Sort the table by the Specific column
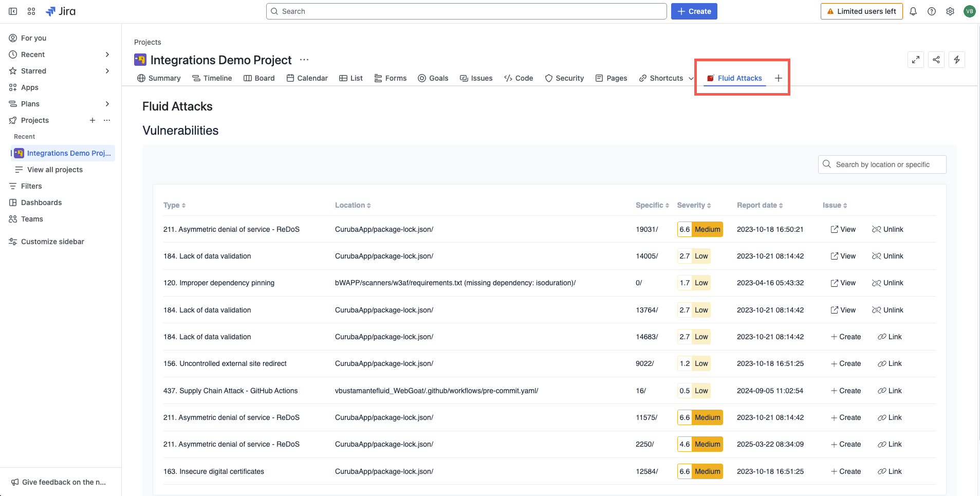 pyautogui.click(x=652, y=205)
